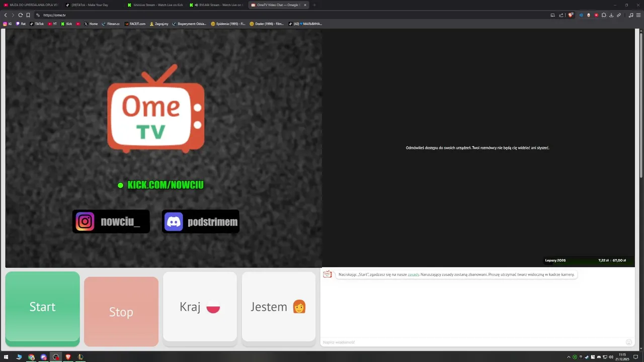Open Epidemia (1995) bookmark
Viewport: 644px width, 362px height.
(x=228, y=24)
